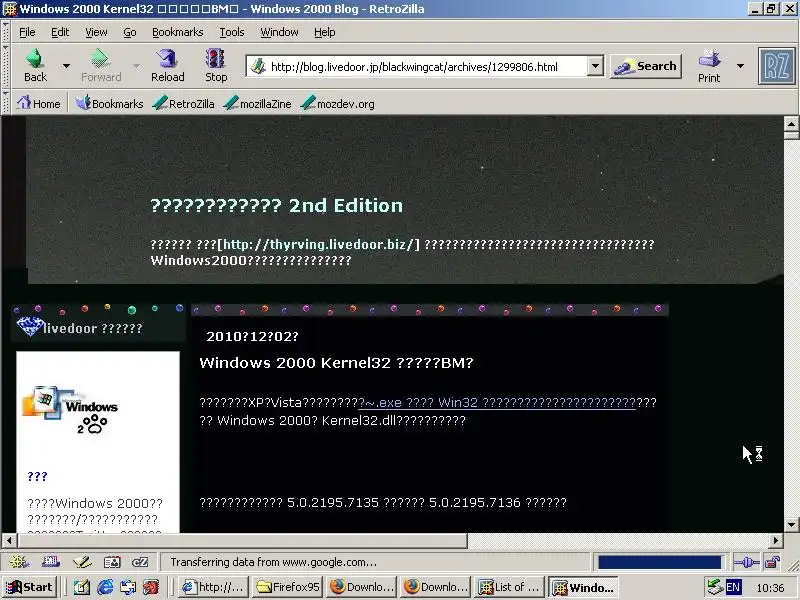This screenshot has width=800, height=600.
Task: Collapse the menu bar toolbar grippy
Action: click(6, 32)
